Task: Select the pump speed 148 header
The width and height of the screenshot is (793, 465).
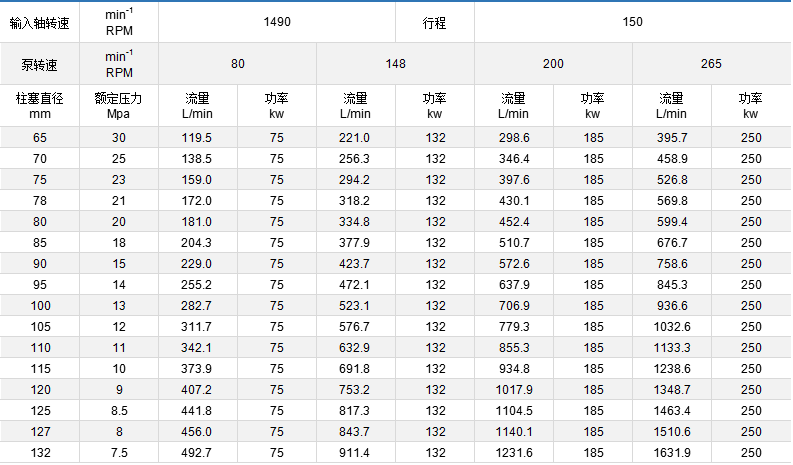Action: coord(395,64)
